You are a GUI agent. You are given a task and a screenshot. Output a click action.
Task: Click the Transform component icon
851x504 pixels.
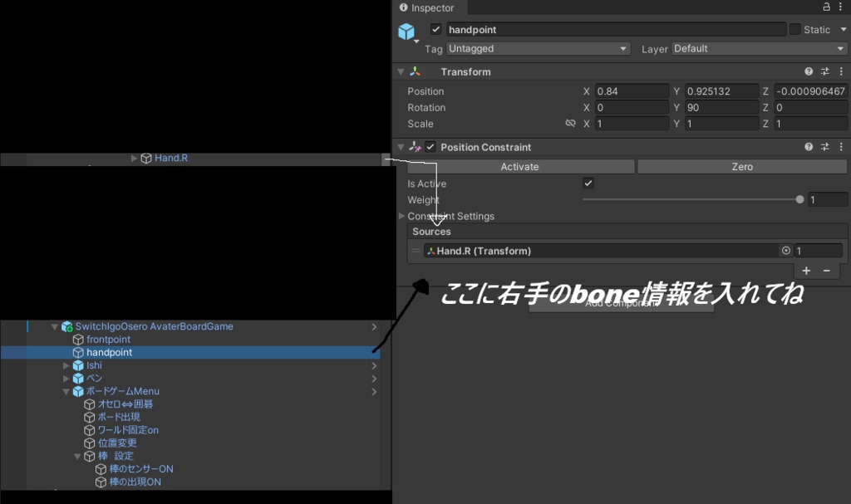point(416,71)
